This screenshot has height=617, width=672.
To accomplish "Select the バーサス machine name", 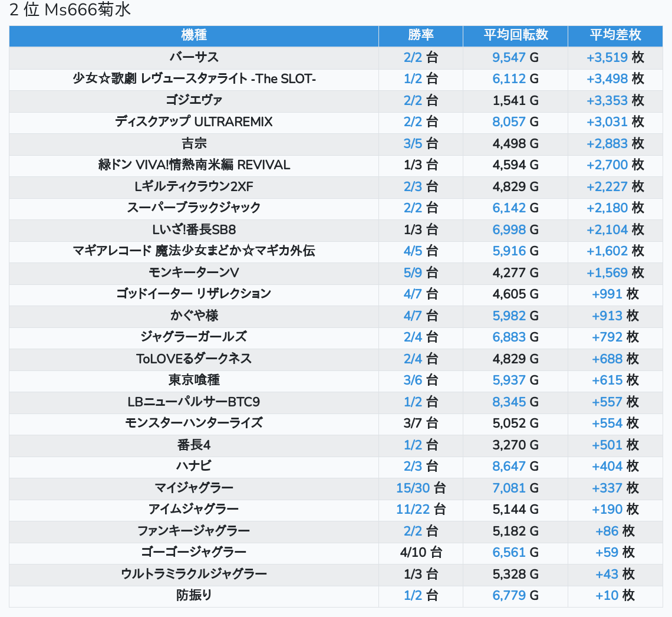I will pyautogui.click(x=194, y=57).
